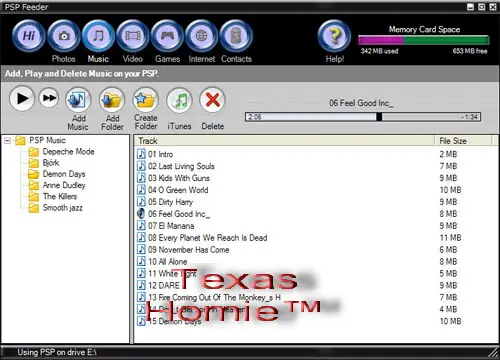Click the Create Folder icon
The height and width of the screenshot is (360, 500).
click(x=146, y=99)
